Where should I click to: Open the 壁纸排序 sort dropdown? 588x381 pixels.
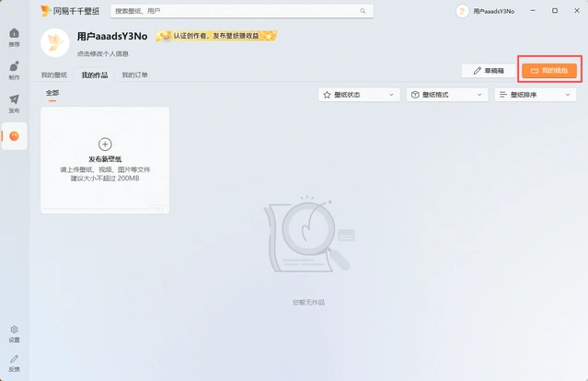(x=536, y=95)
